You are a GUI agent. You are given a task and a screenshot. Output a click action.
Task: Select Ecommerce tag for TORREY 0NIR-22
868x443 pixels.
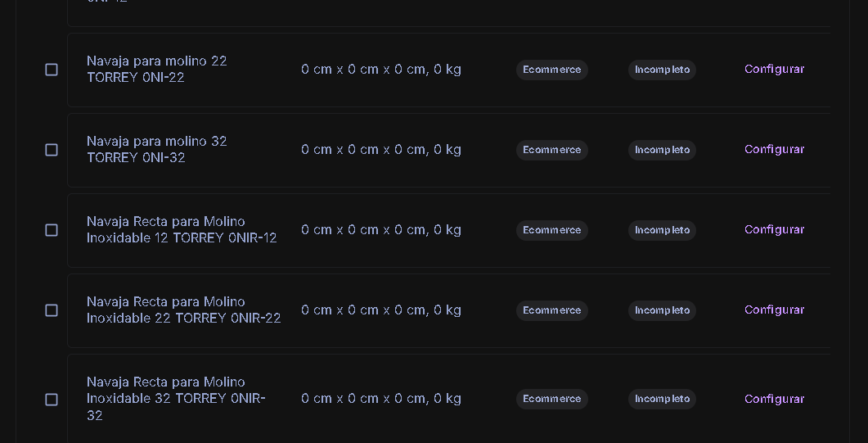(551, 310)
